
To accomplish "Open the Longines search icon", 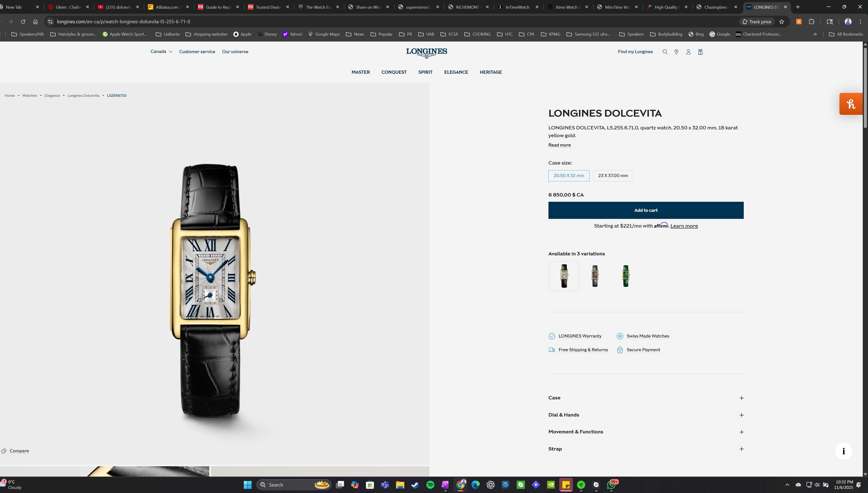I will (665, 52).
